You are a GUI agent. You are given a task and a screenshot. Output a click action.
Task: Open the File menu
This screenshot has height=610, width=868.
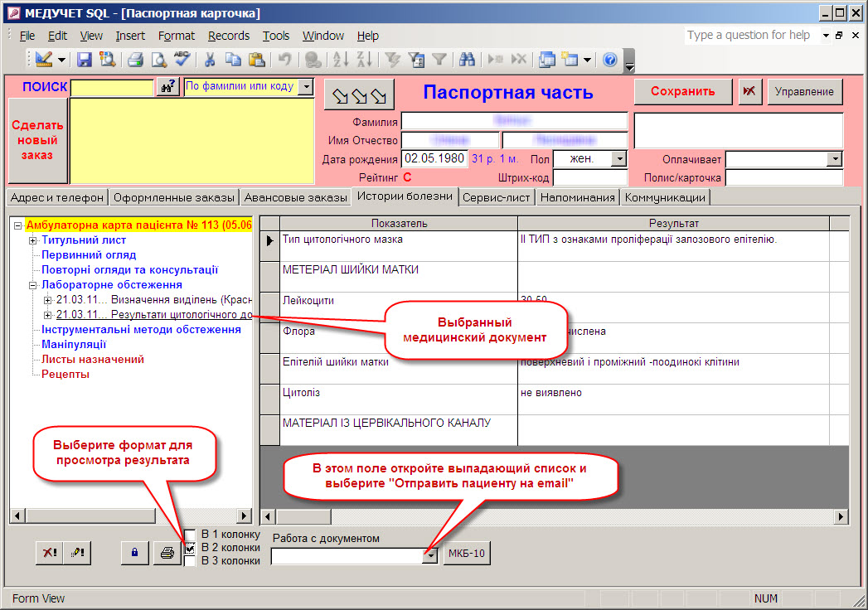click(27, 36)
